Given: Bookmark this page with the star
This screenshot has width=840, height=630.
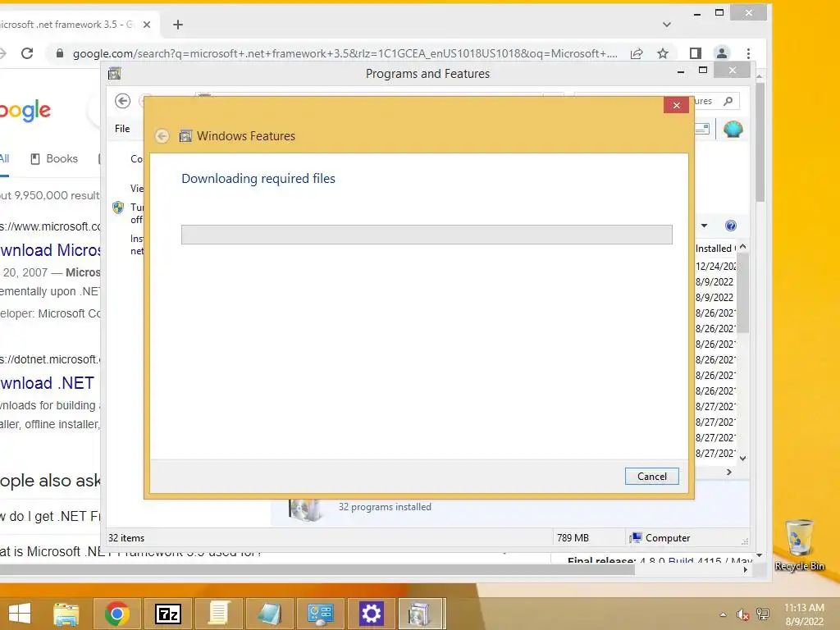Looking at the screenshot, I should coord(663,53).
